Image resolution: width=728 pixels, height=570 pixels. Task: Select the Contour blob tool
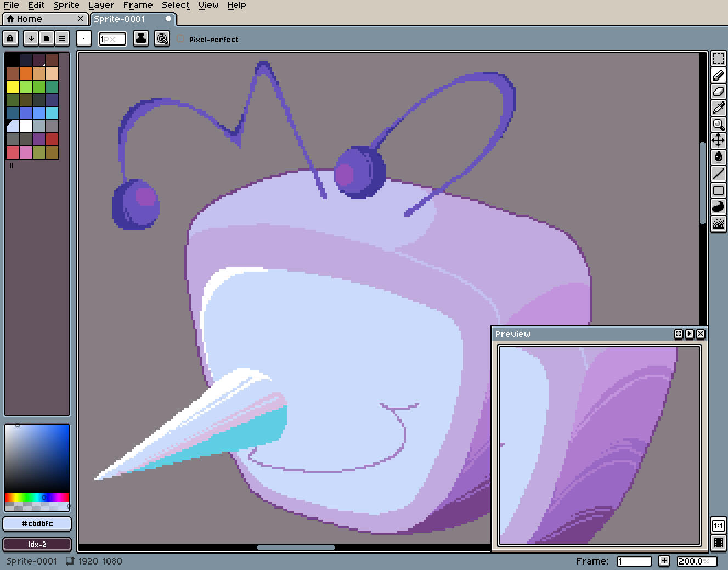pos(718,207)
